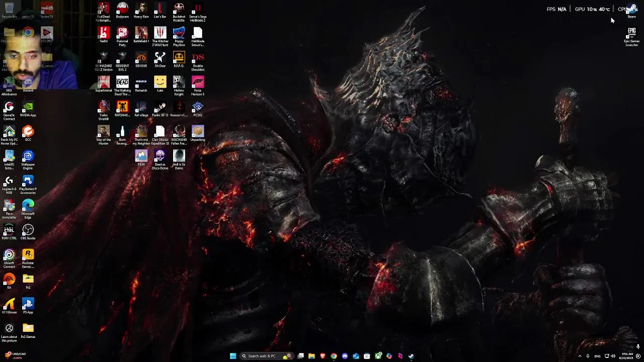Select the Liar's Bar desktop icon
Viewport: 644px width, 362px height.
pos(160,11)
